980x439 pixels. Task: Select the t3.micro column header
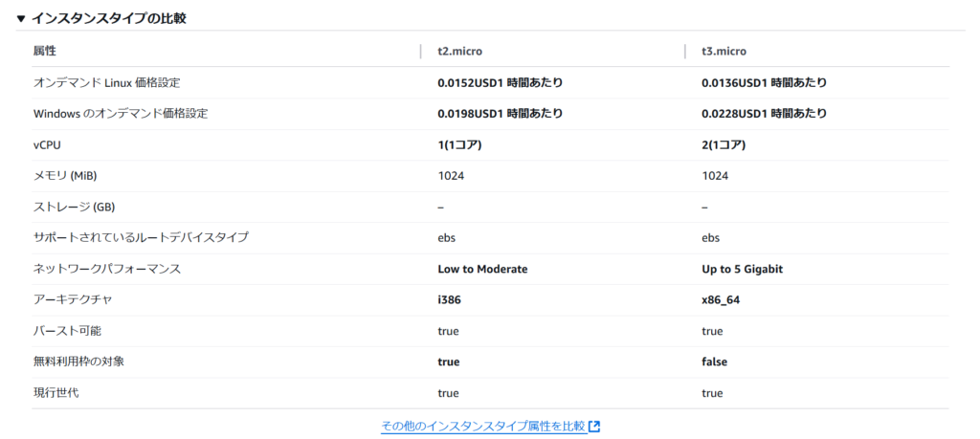[724, 52]
